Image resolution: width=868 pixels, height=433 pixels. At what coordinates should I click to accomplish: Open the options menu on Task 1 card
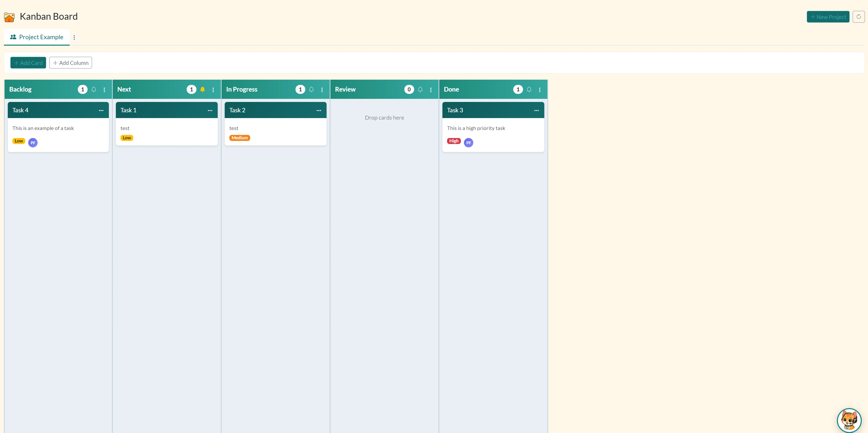[210, 110]
